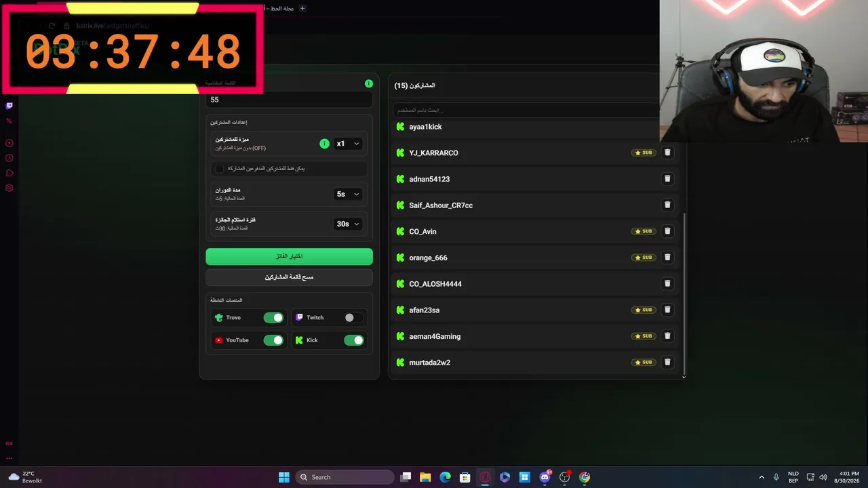Open the Windows Start menu
This screenshot has height=488, width=868.
[284, 477]
